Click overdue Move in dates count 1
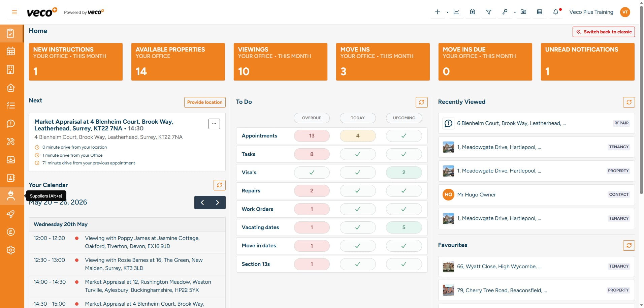644x308 pixels. [x=312, y=246]
